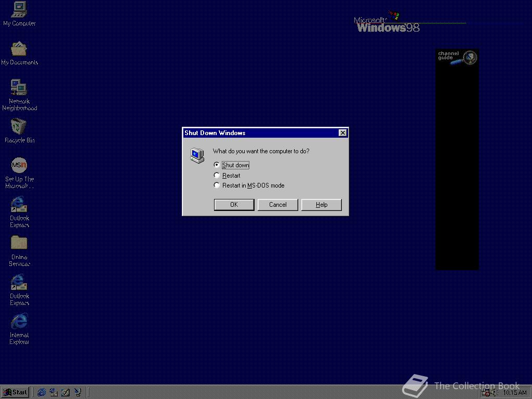532x399 pixels.
Task: Choose Restart in MS-DOS mode option
Action: (x=249, y=185)
